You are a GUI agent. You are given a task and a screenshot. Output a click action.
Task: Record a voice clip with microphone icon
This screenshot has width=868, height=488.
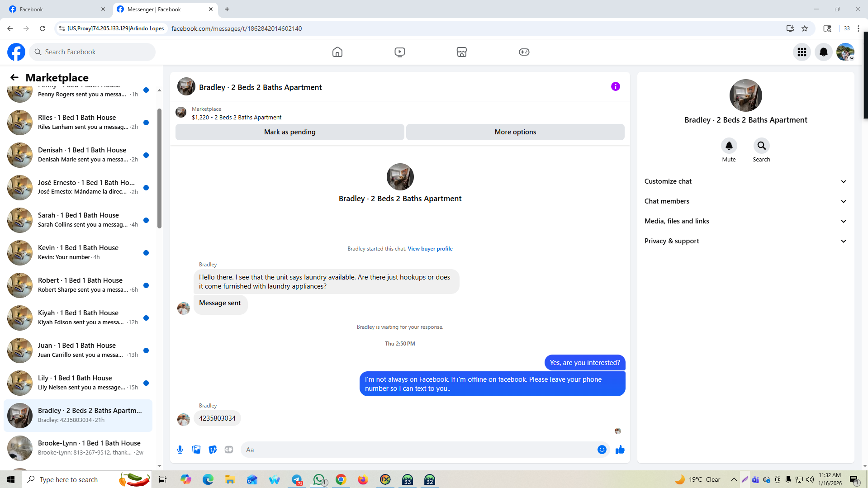(180, 450)
